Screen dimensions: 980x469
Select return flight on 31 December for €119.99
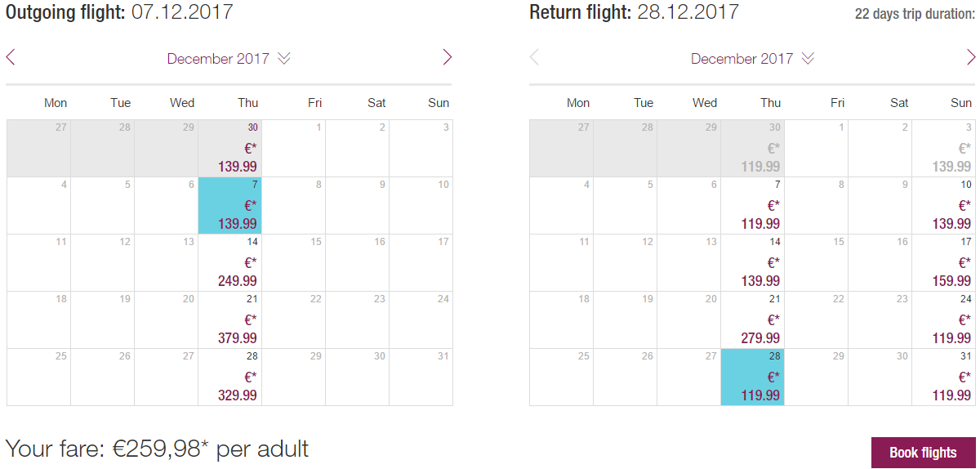pos(944,377)
